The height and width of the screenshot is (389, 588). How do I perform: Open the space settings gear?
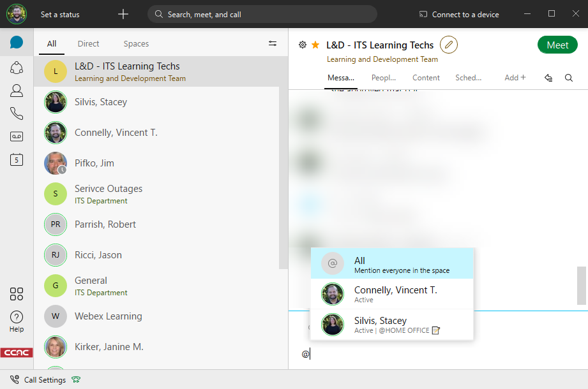303,45
